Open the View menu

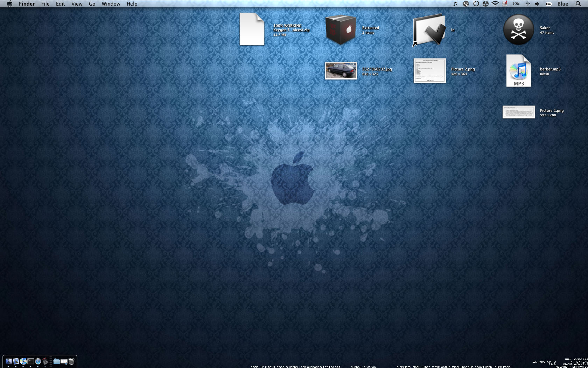77,4
